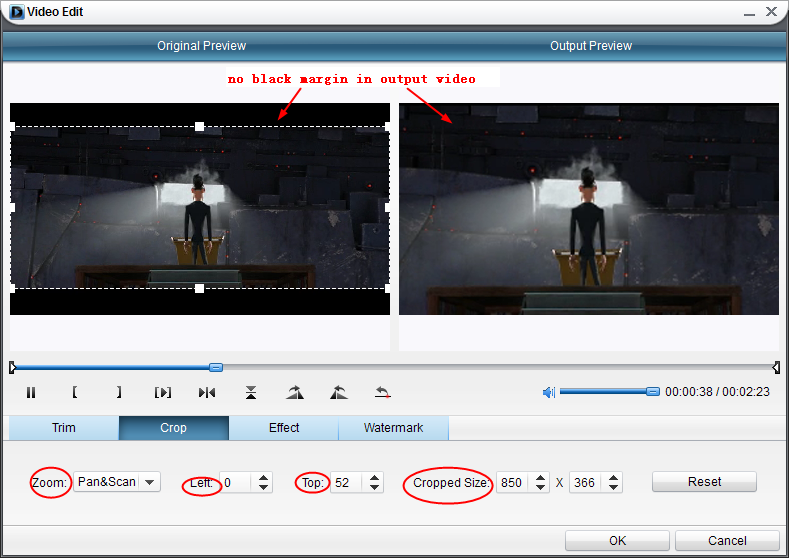Decrease the Top crop value
This screenshot has height=558, width=789.
click(x=374, y=487)
